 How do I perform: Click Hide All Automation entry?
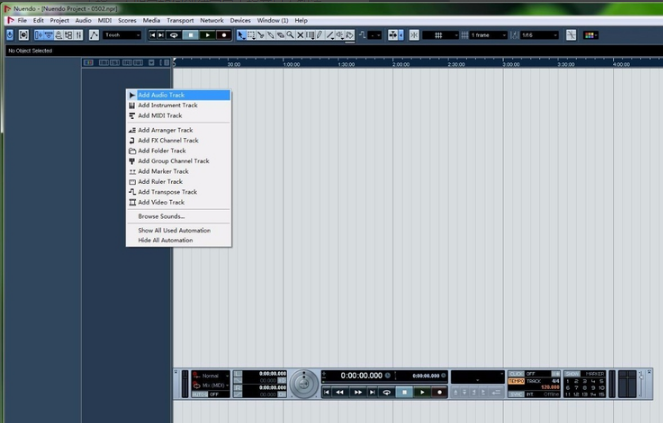coord(165,240)
